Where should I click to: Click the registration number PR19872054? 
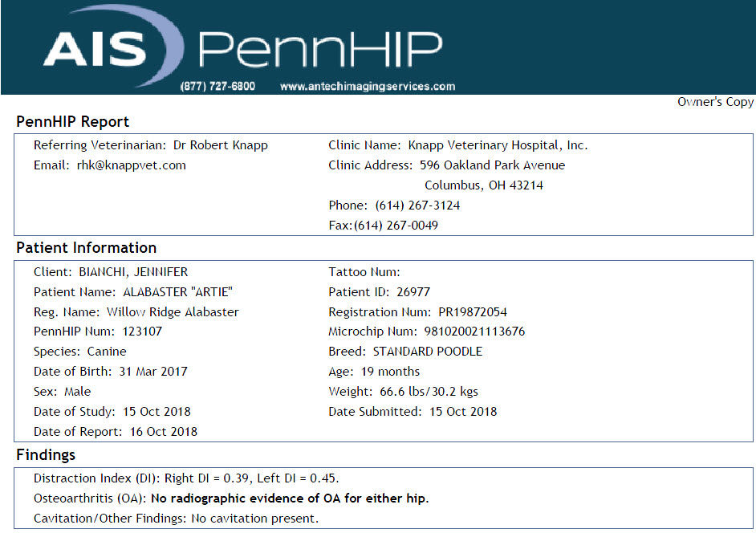473,312
